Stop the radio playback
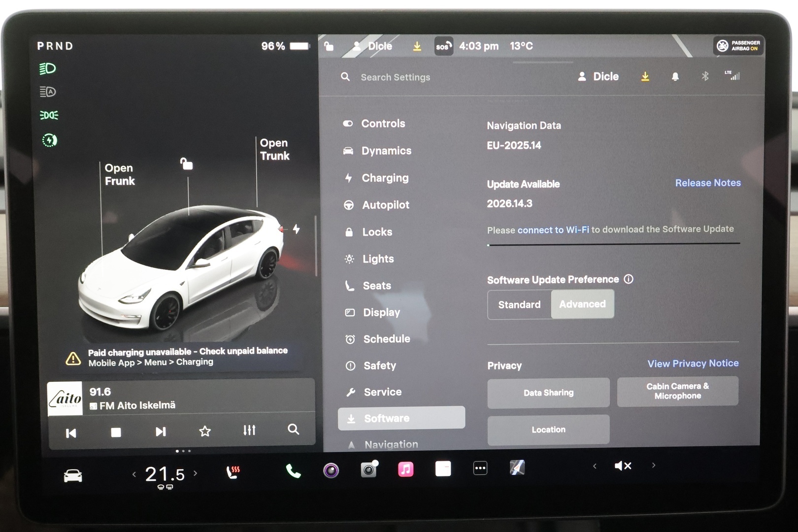Image resolution: width=798 pixels, height=532 pixels. pyautogui.click(x=116, y=432)
